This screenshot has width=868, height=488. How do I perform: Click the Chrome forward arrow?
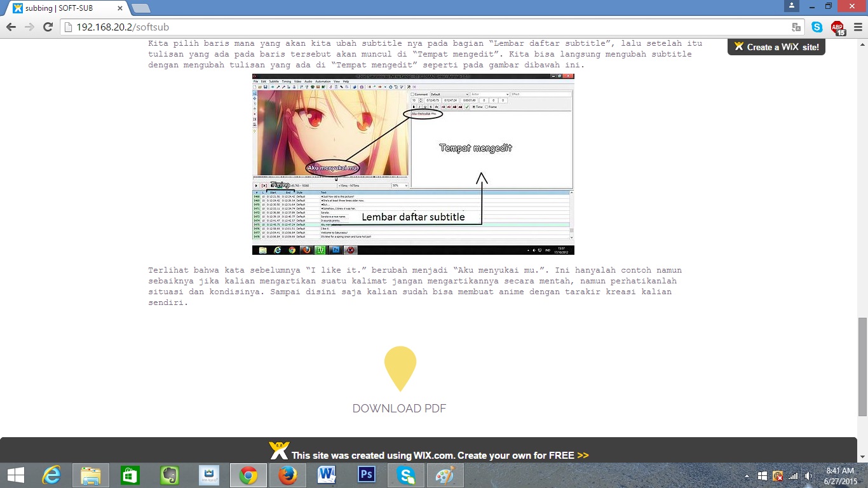tap(29, 27)
